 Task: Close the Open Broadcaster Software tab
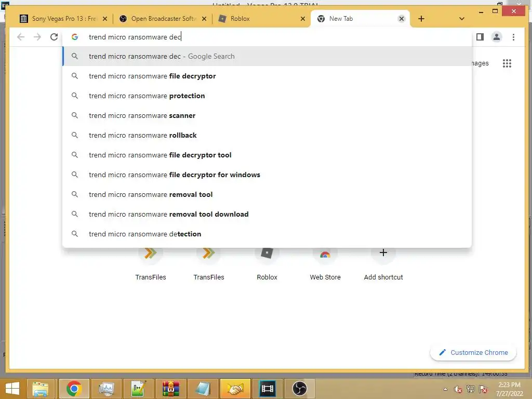point(204,19)
